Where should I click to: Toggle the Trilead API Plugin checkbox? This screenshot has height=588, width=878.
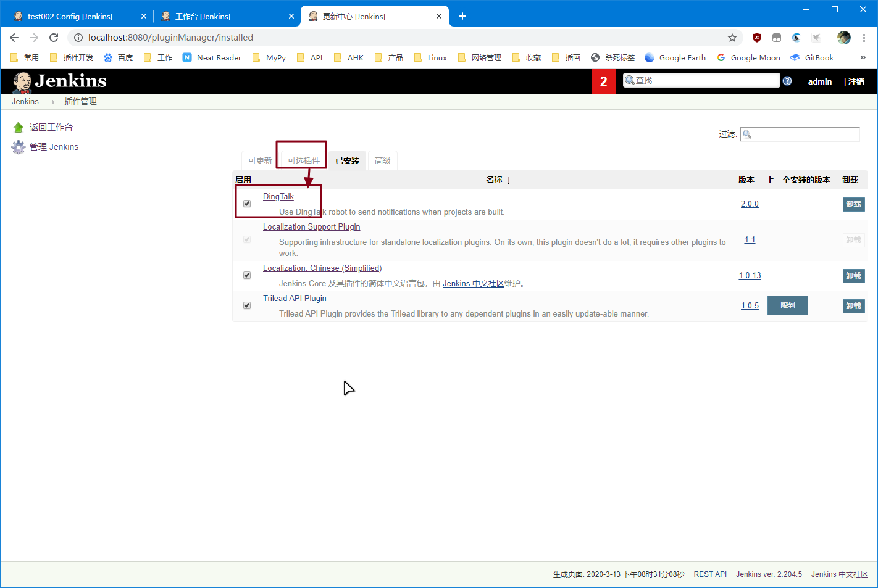[x=247, y=305]
